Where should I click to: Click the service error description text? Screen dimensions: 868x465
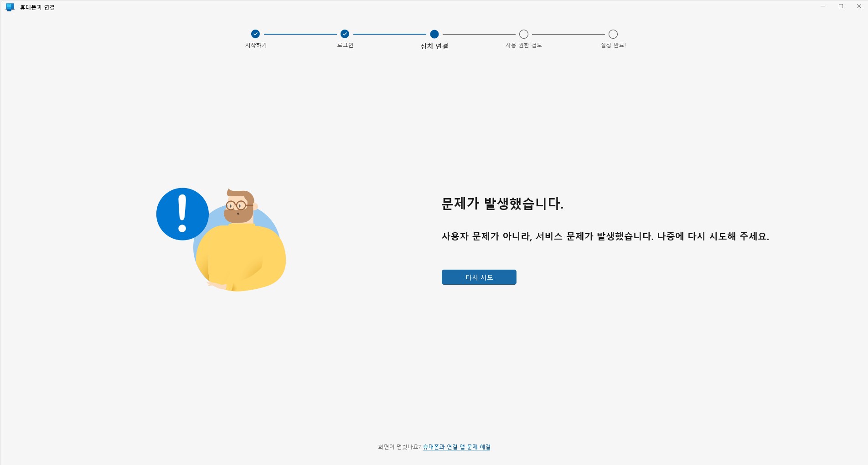(x=605, y=236)
